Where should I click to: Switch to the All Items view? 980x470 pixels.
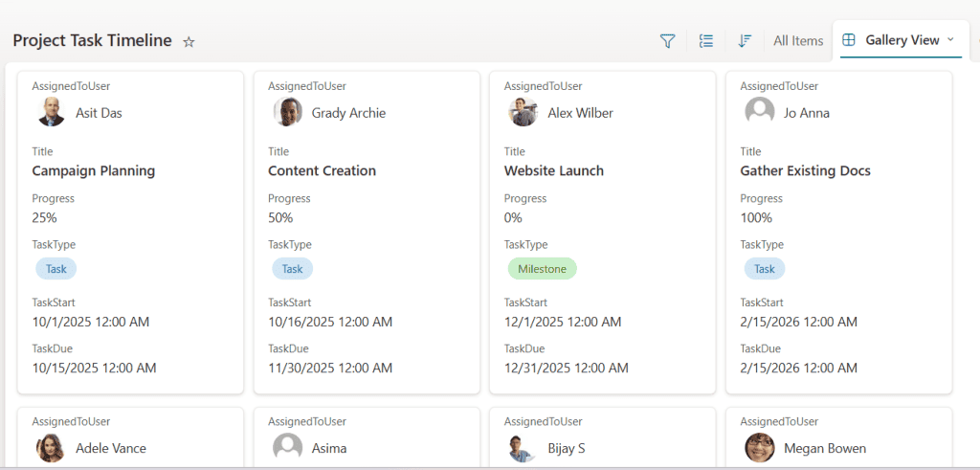(x=798, y=40)
